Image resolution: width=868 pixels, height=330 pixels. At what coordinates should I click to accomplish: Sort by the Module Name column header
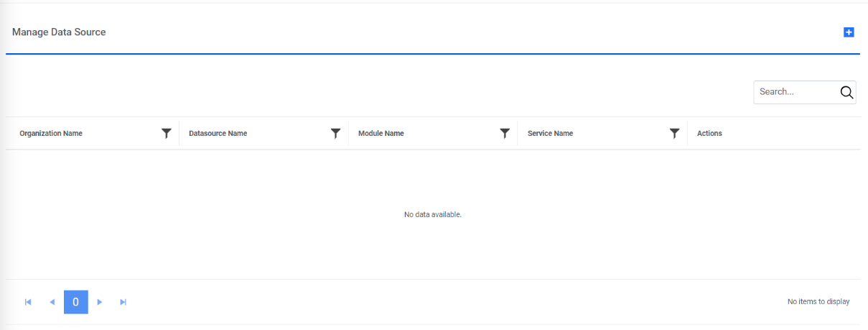(x=381, y=133)
